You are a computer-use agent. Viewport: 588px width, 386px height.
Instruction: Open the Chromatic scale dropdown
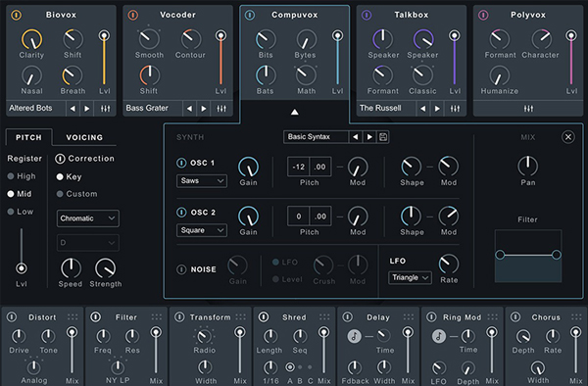(x=88, y=218)
